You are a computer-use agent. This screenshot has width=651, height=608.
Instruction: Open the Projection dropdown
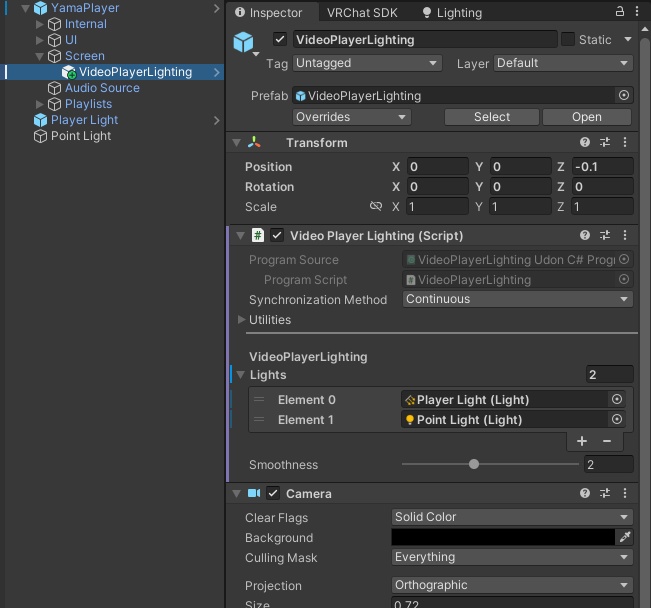(512, 585)
